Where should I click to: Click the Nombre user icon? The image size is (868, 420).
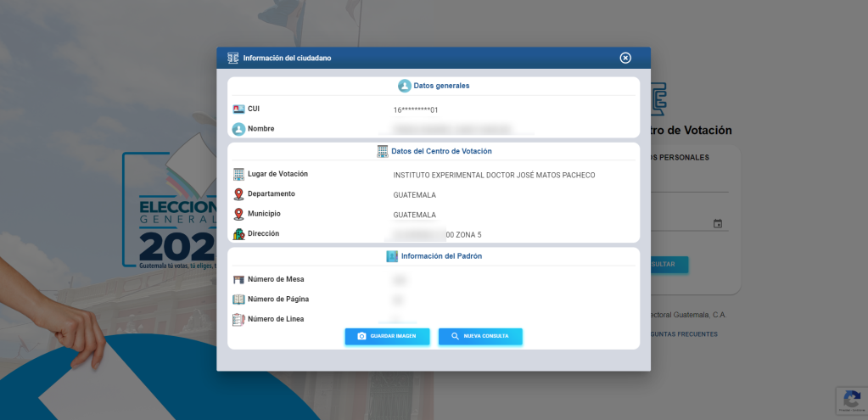pos(238,129)
